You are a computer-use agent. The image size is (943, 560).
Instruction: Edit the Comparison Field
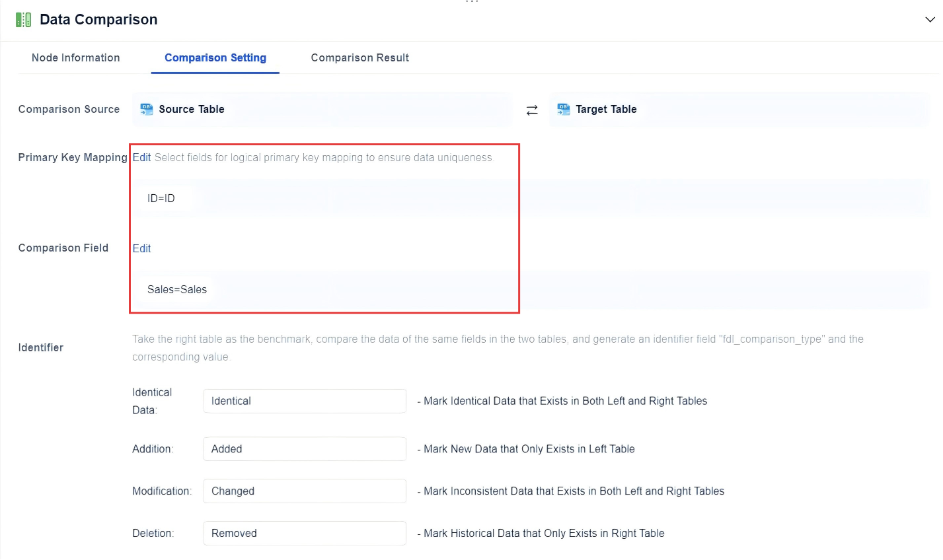(x=142, y=248)
